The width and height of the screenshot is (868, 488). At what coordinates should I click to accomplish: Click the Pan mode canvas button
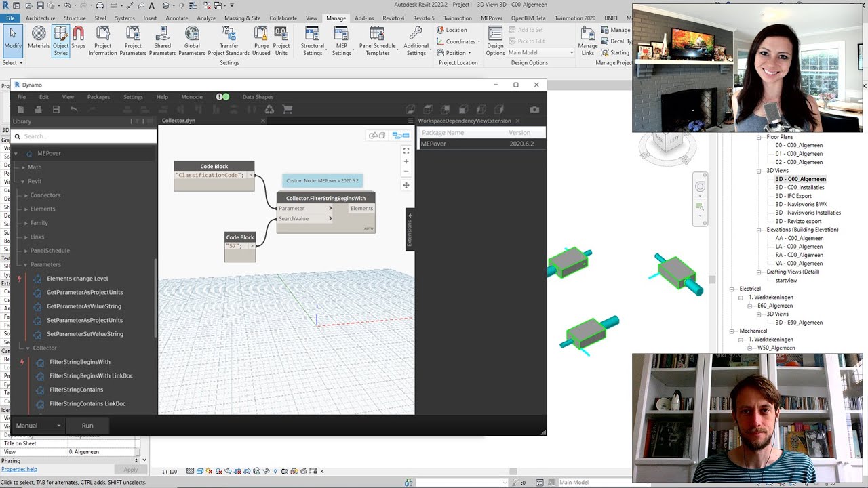(406, 185)
